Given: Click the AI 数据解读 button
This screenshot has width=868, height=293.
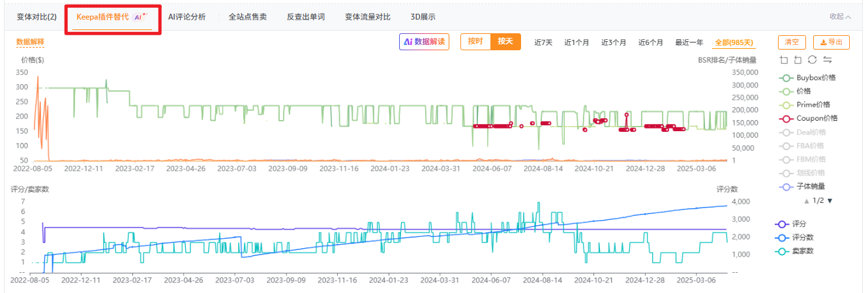Looking at the screenshot, I should (424, 42).
